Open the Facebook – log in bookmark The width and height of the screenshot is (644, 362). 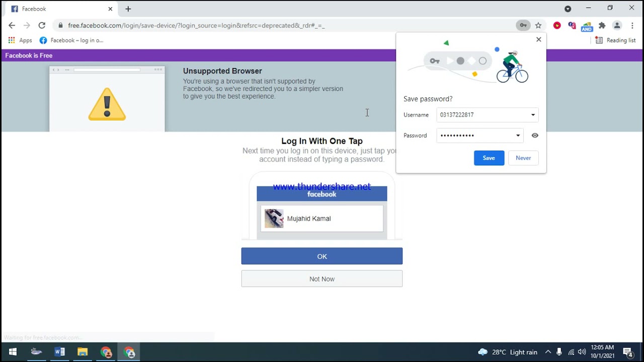(71, 40)
